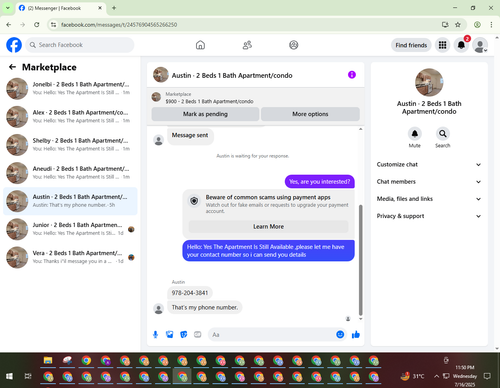Open the emoji picker in message box

tap(340, 334)
